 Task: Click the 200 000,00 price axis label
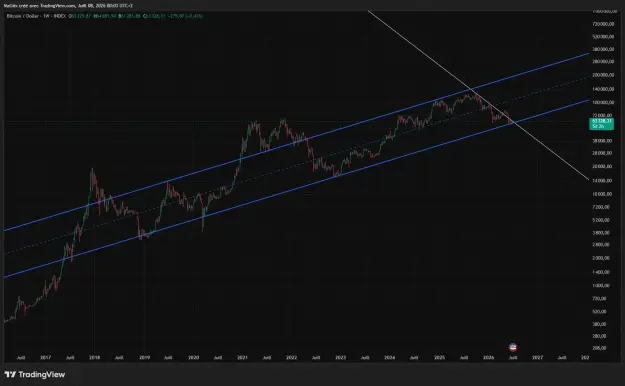pos(602,75)
